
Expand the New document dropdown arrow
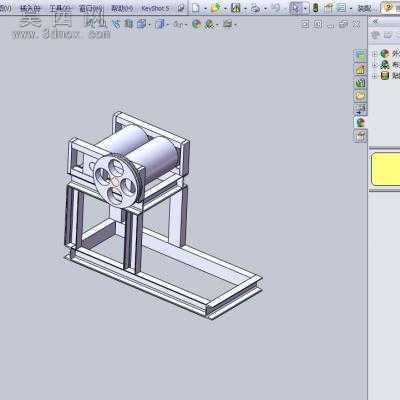click(x=205, y=9)
